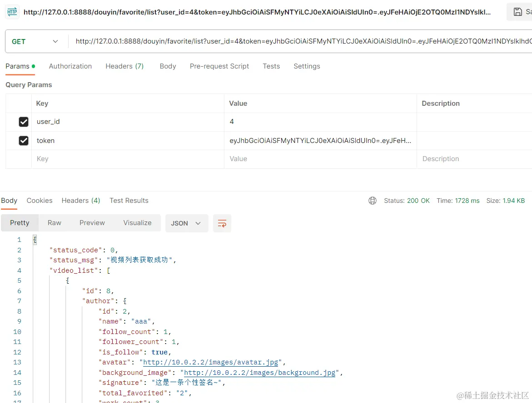532x403 pixels.
Task: Click the Status: 200 OK text
Action: (407, 201)
